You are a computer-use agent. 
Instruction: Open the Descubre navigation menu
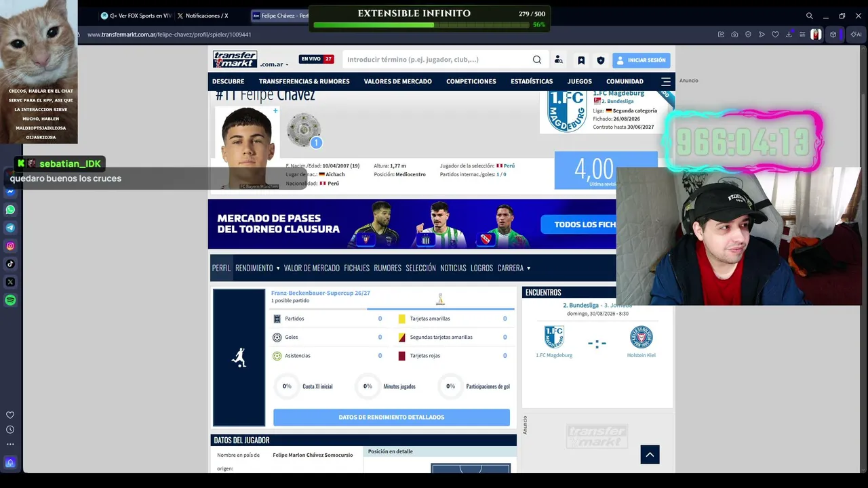pos(228,81)
